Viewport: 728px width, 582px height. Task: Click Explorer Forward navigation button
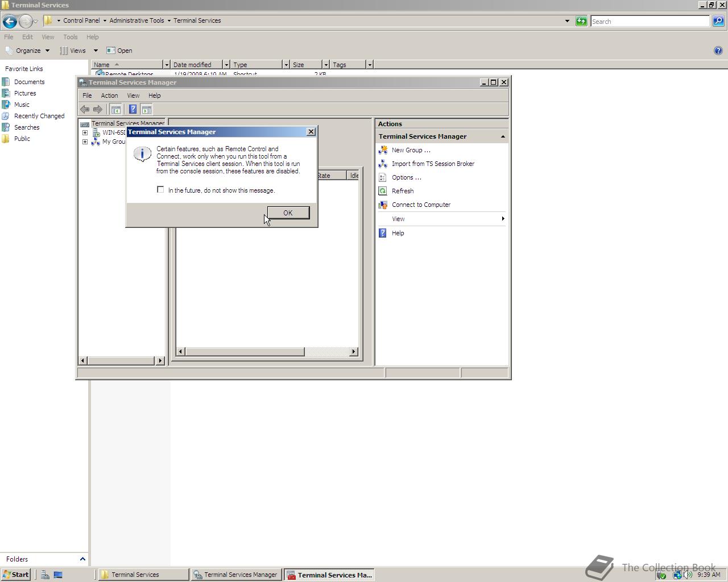coord(25,21)
